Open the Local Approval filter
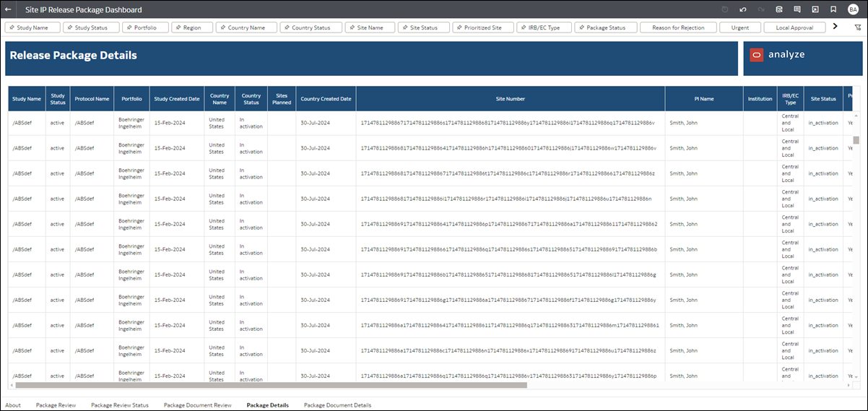Screen dimensions: 868x411 pyautogui.click(x=794, y=27)
